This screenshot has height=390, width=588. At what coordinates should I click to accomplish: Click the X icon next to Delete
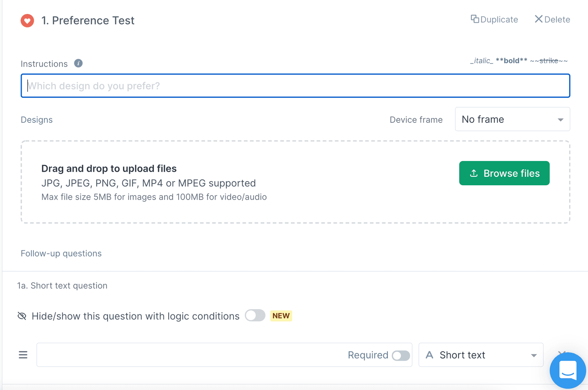point(538,19)
